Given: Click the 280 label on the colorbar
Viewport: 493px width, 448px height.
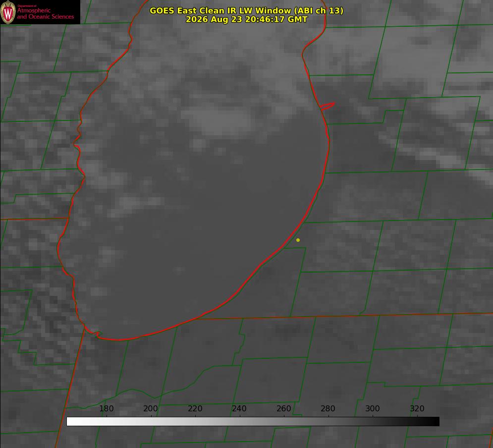Looking at the screenshot, I should pyautogui.click(x=328, y=408).
